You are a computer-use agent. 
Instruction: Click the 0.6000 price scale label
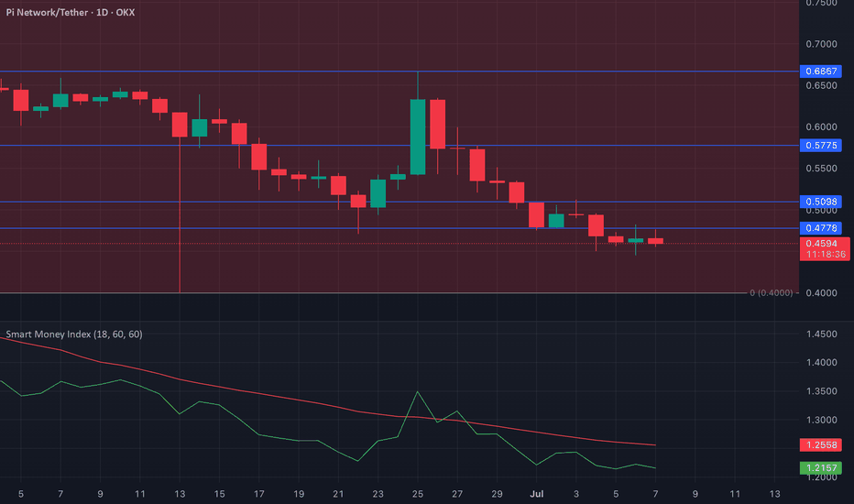click(x=821, y=127)
